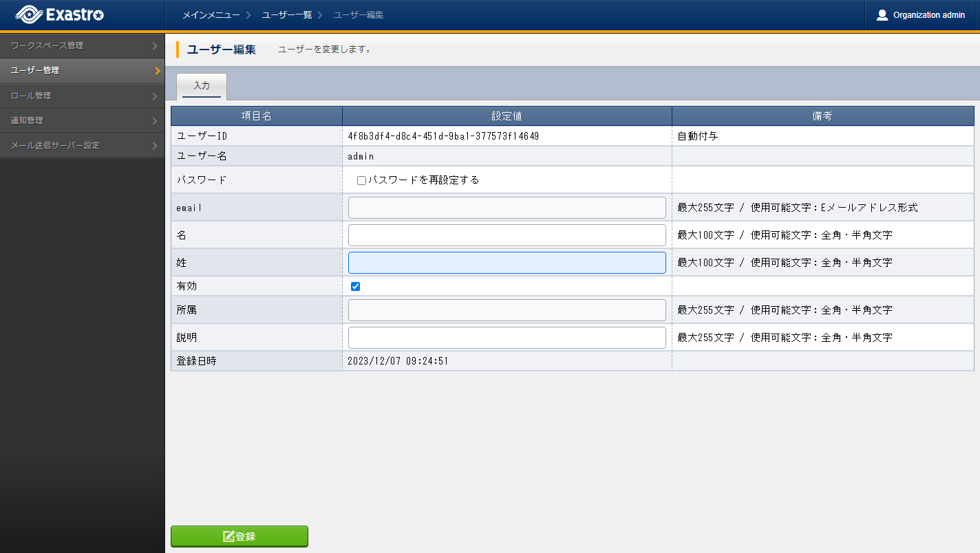This screenshot has width=980, height=553.
Task: Enable the パスワードを再設定する checkbox
Action: [x=361, y=181]
